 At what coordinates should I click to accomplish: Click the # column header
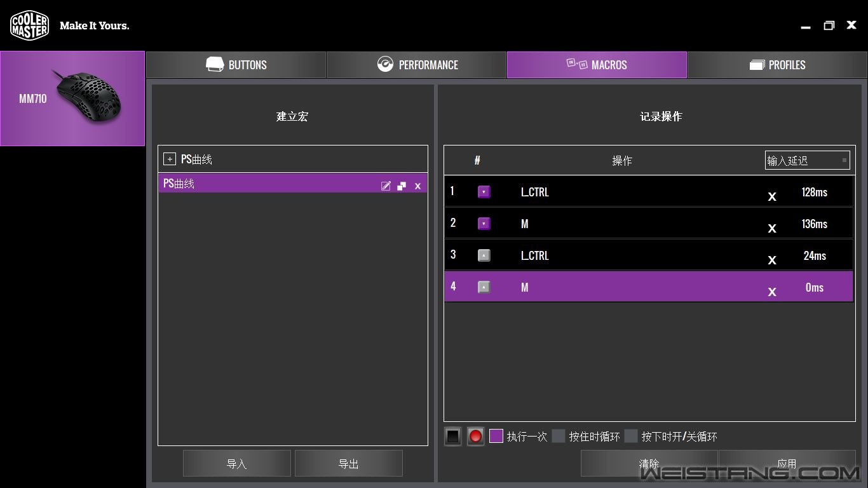click(477, 161)
